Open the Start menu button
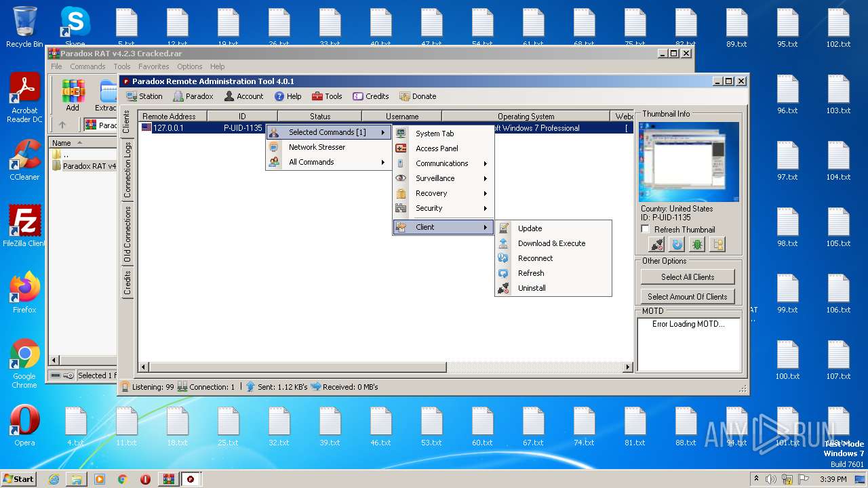The width and height of the screenshot is (868, 488). (x=18, y=479)
